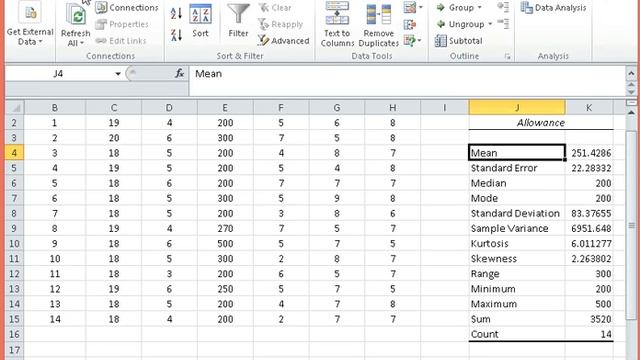Click the vertical scrollbar up arrow

631,112
